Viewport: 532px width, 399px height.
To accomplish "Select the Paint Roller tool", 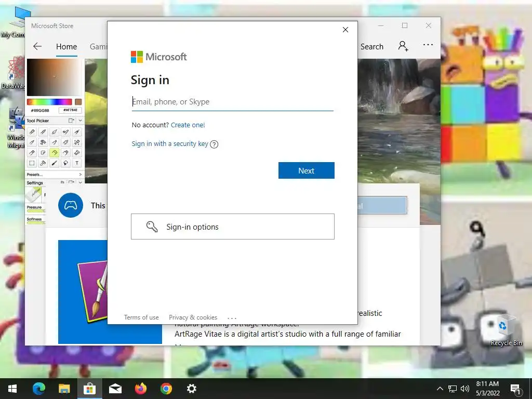I will pos(43,163).
